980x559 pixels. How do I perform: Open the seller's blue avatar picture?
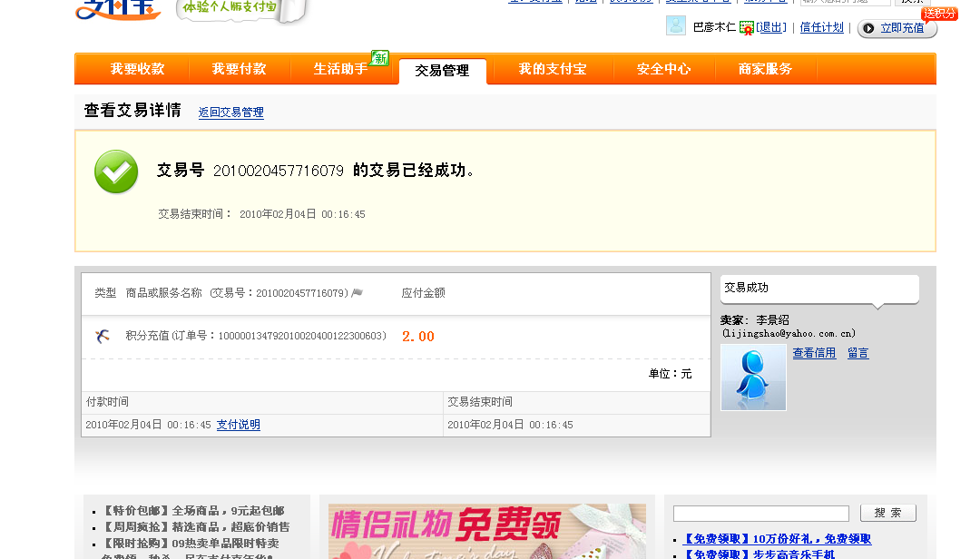753,377
